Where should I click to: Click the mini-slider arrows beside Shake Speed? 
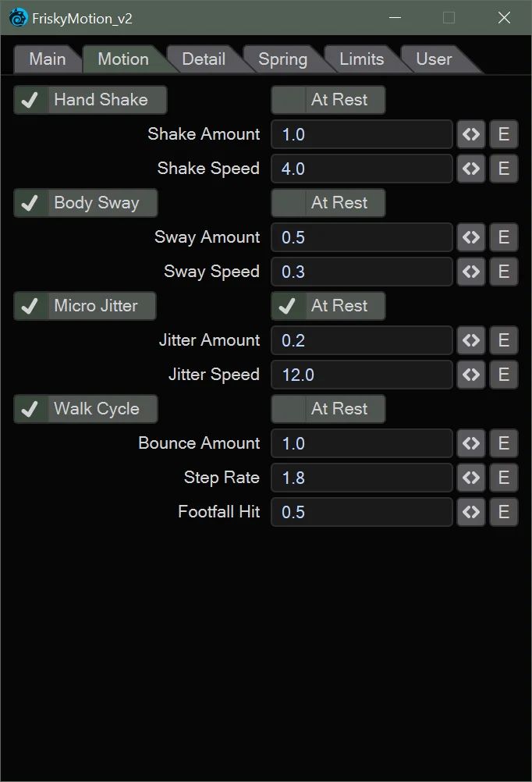tap(471, 169)
